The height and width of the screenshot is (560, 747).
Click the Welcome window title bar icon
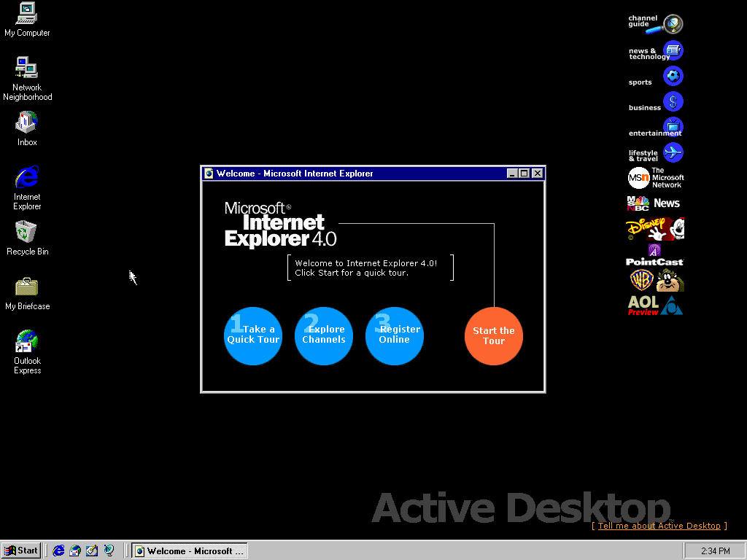[209, 174]
